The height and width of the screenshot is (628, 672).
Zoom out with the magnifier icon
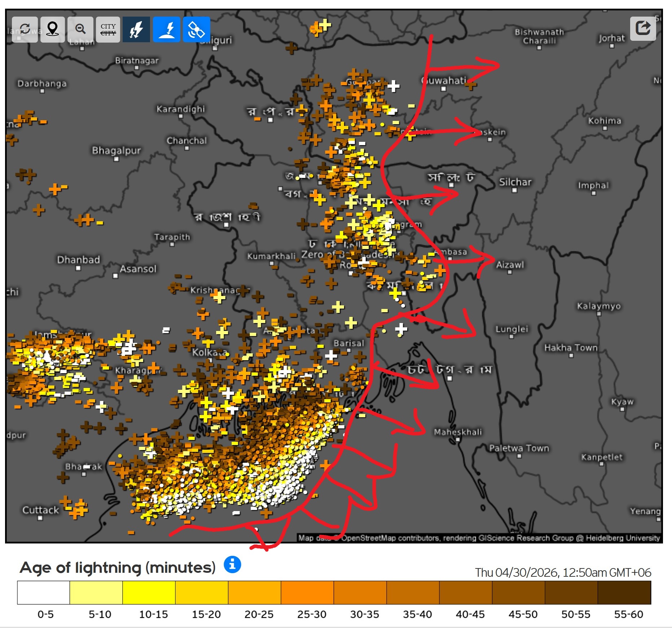click(80, 29)
